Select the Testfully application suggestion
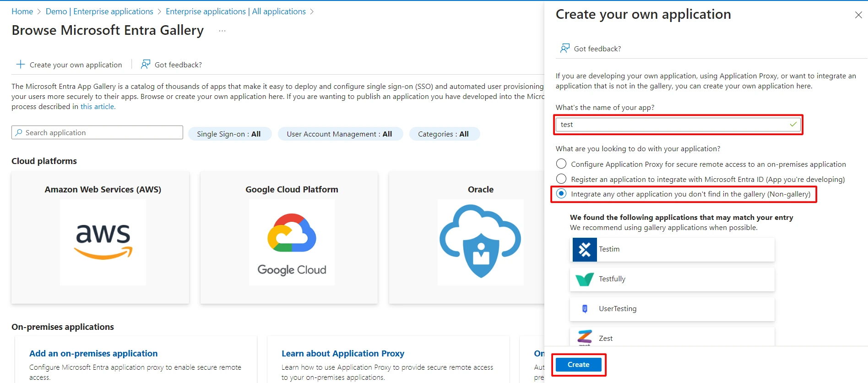This screenshot has height=383, width=868. (x=672, y=279)
